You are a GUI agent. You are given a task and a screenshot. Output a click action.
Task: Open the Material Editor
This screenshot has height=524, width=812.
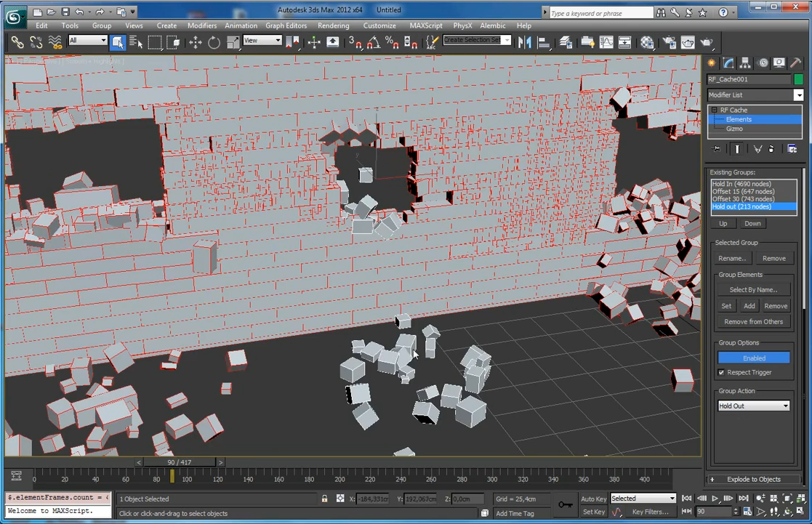(647, 42)
